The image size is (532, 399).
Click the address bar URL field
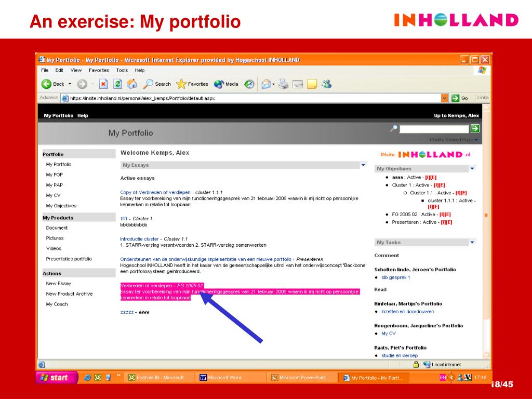point(251,98)
